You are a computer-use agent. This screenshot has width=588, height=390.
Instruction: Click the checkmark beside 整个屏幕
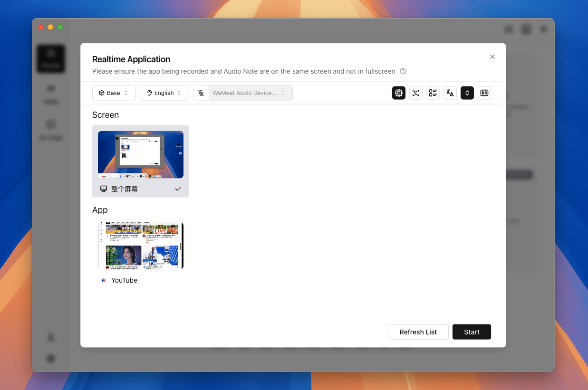pyautogui.click(x=178, y=189)
